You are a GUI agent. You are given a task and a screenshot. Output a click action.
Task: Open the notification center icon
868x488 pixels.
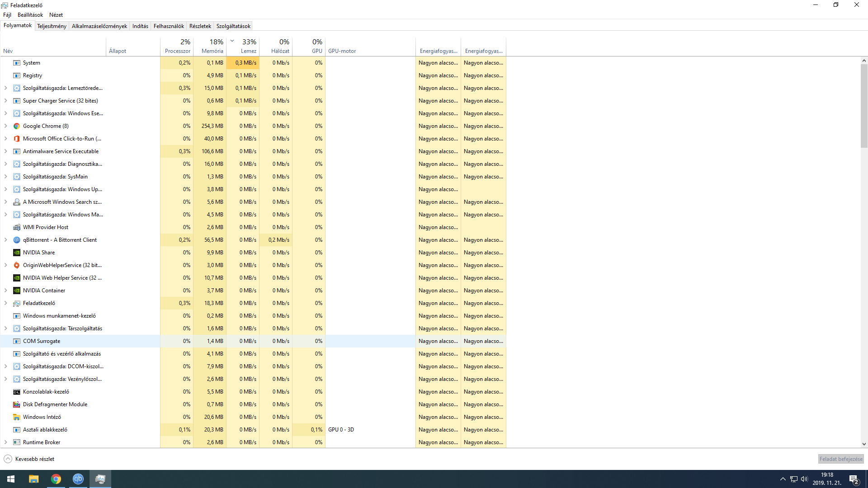pos(854,479)
